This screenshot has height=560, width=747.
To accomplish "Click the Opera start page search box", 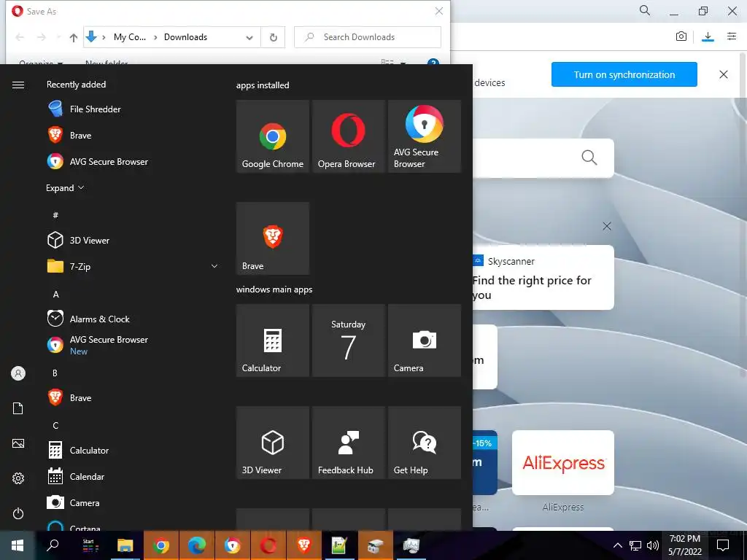I will pos(543,157).
